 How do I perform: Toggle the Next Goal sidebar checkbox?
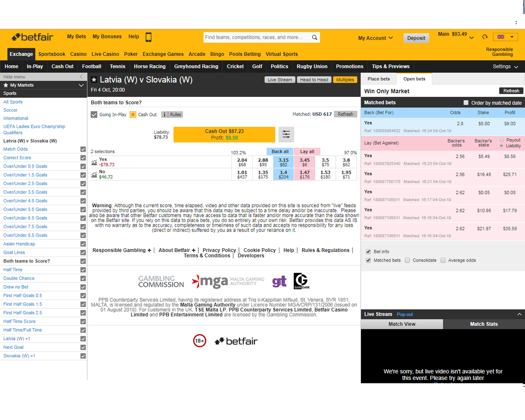coord(83,347)
